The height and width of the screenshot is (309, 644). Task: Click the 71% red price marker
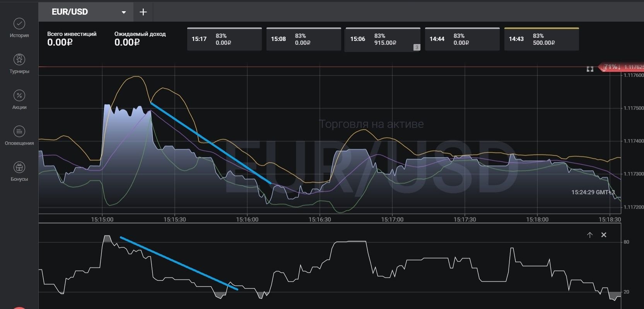[621, 67]
